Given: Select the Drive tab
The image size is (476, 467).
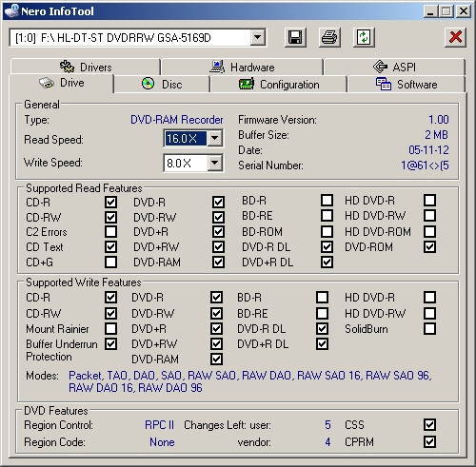Looking at the screenshot, I should coord(61,83).
